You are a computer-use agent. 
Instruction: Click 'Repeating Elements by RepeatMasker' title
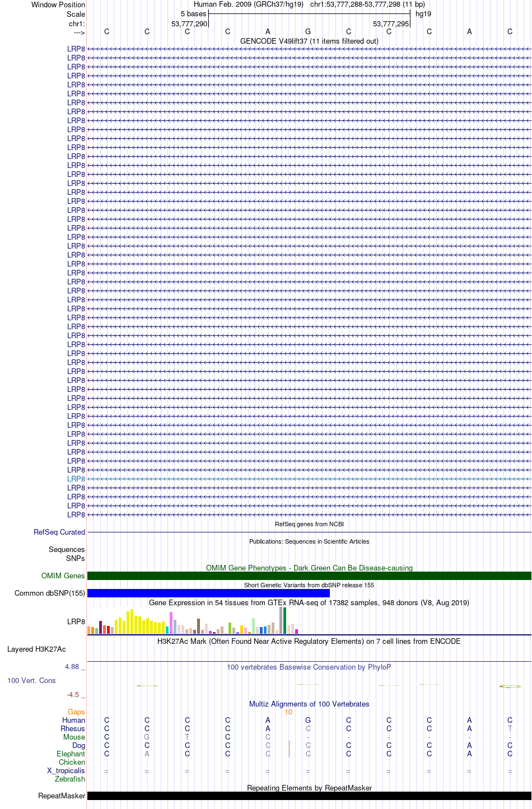point(309,788)
